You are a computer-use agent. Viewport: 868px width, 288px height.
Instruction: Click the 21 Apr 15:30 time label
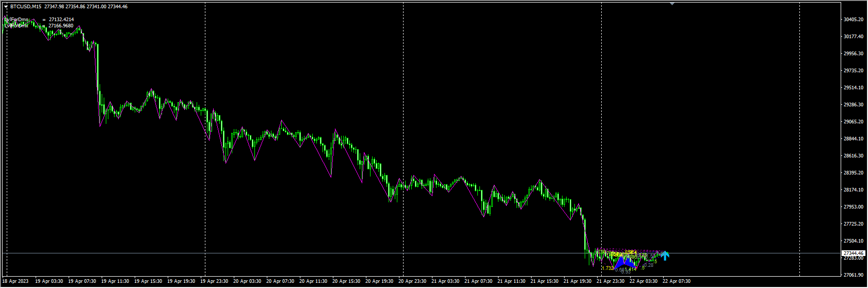coord(544,282)
